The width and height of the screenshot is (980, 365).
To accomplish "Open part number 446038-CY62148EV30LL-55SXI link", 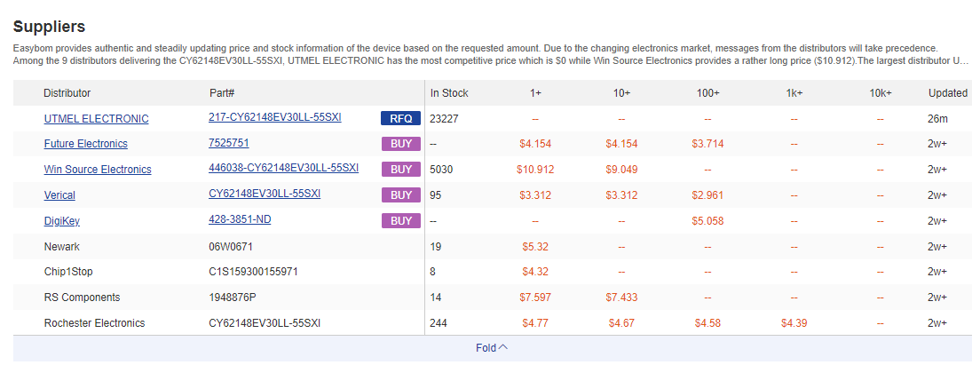I will point(283,168).
